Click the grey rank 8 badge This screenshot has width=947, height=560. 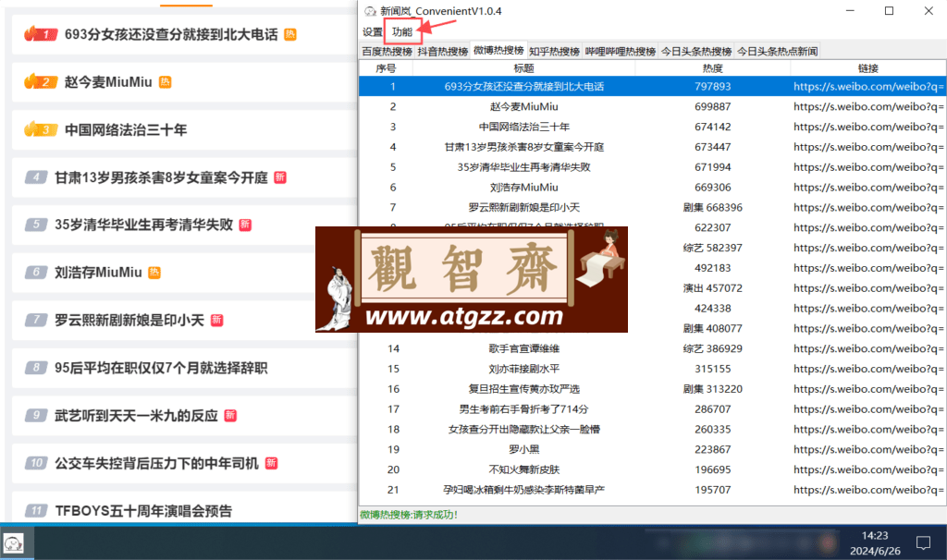(x=36, y=368)
